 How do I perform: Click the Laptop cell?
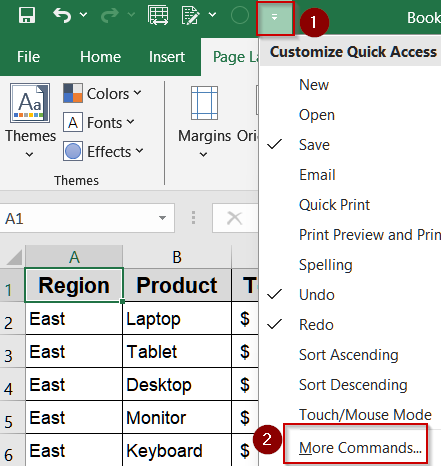tap(177, 319)
